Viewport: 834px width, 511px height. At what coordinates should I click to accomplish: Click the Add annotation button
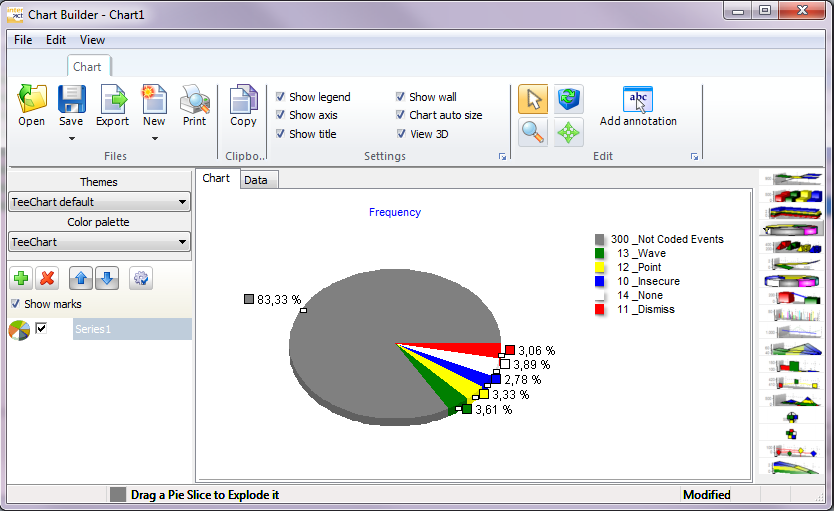[x=638, y=106]
